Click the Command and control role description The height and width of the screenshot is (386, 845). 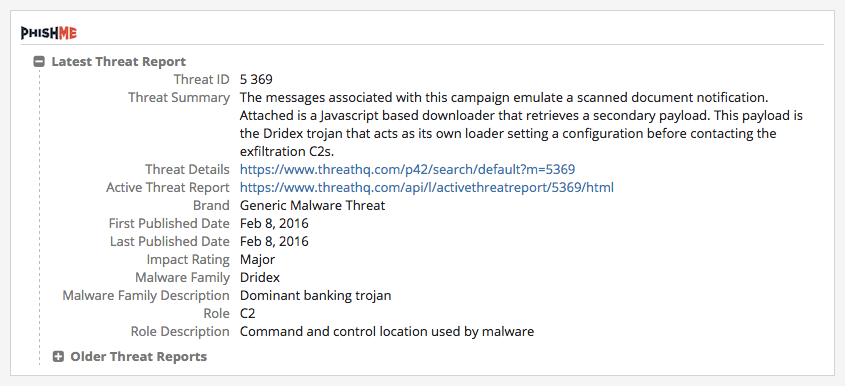tap(387, 332)
